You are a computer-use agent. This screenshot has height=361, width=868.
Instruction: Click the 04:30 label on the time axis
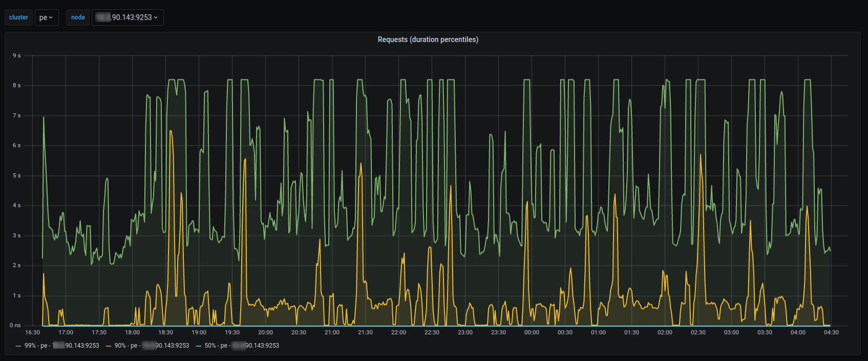(831, 332)
